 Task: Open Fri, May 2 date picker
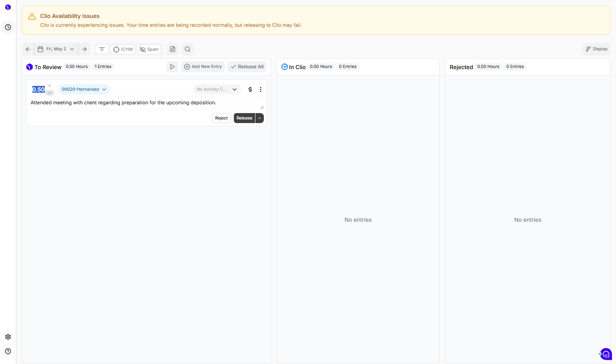coord(56,49)
